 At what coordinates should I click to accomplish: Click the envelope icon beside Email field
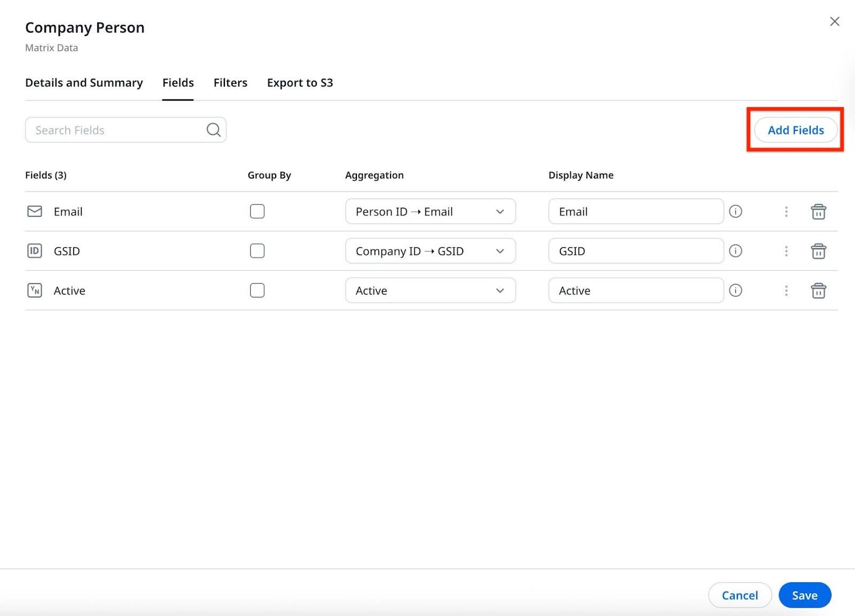34,211
